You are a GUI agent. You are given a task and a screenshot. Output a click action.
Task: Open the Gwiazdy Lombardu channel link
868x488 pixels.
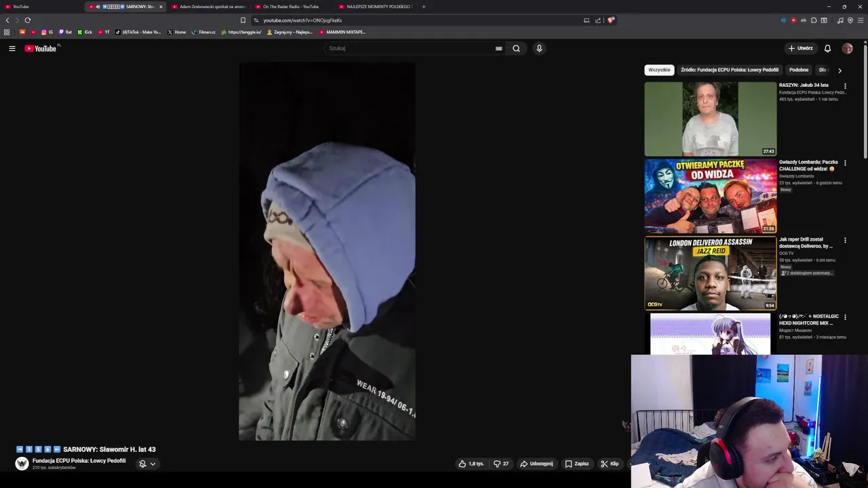[796, 176]
